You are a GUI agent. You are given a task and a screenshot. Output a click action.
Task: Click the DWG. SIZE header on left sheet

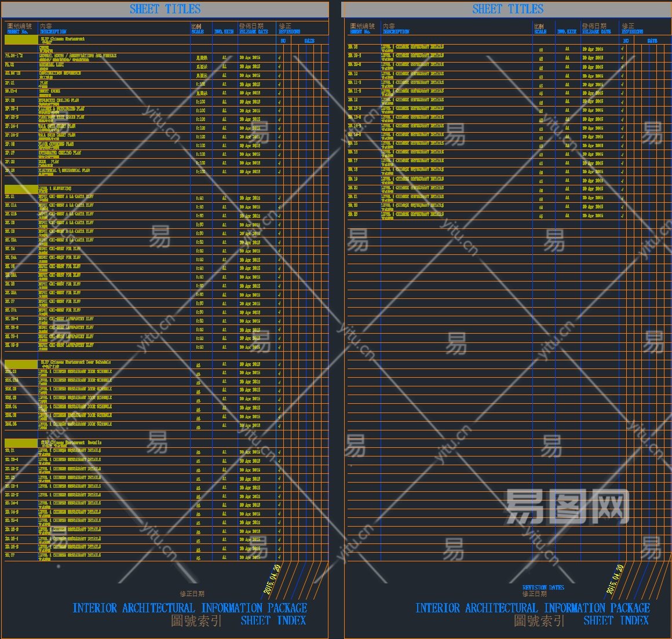click(224, 32)
